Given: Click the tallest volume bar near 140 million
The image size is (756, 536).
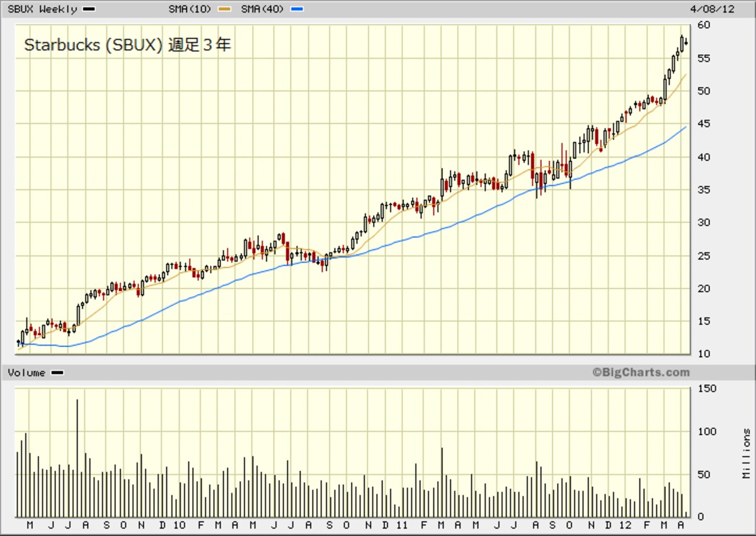Looking at the screenshot, I should click(77, 458).
